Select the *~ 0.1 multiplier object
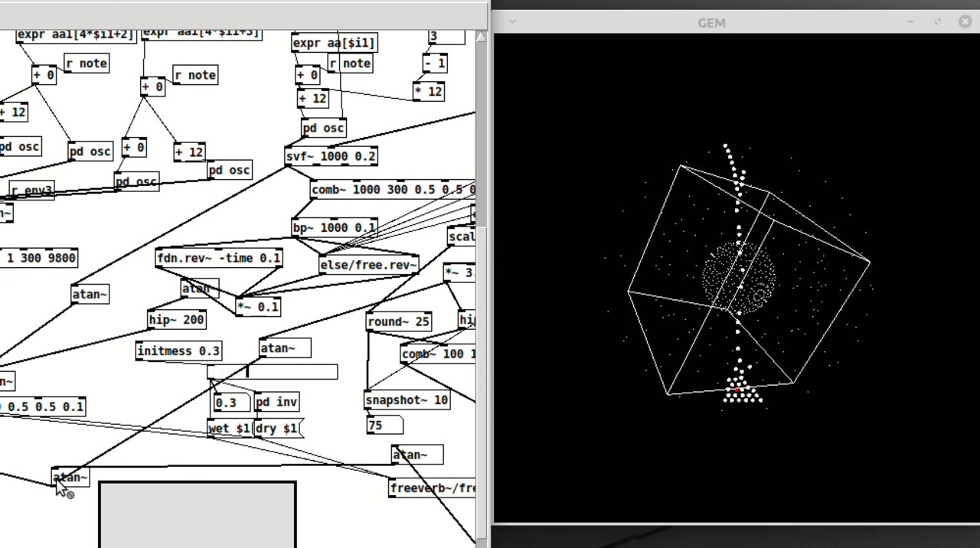Image resolution: width=980 pixels, height=548 pixels. pyautogui.click(x=258, y=306)
